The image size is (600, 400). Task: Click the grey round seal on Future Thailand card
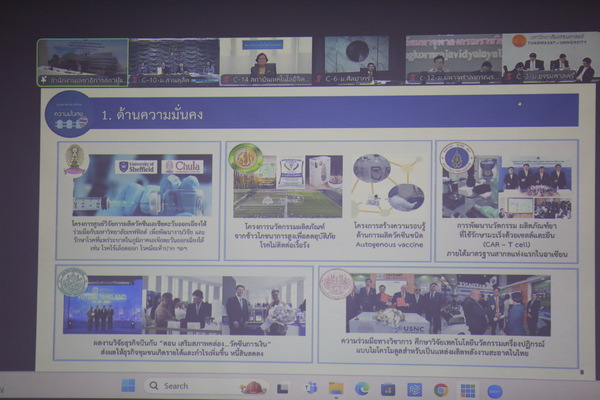pyautogui.click(x=73, y=282)
